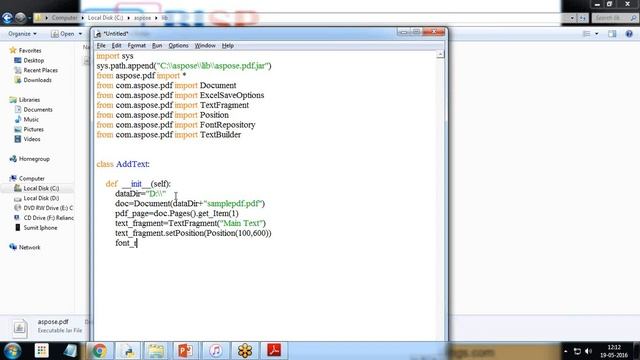Screen dimensions: 640x360
Task: Open the Window menu in IDLE
Action: [205, 46]
